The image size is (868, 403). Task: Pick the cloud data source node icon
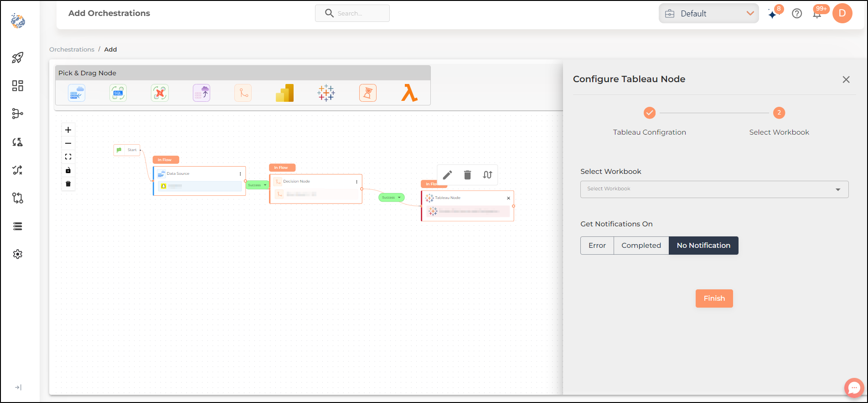click(77, 93)
